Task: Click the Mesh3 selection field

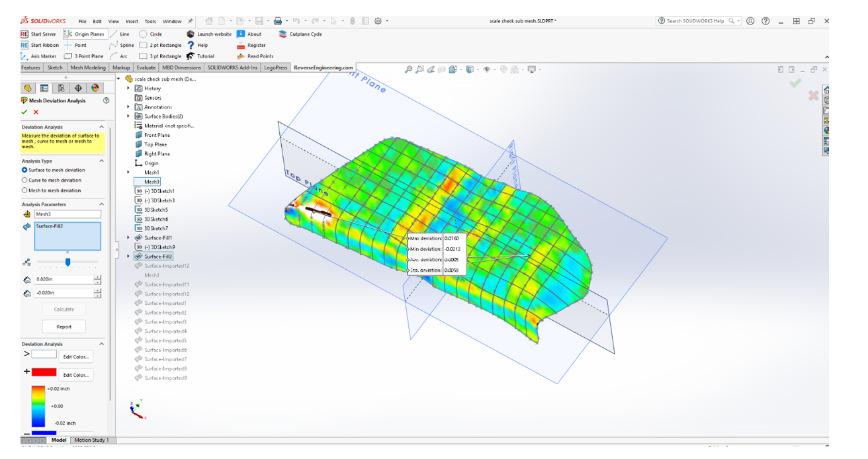Action: [67, 214]
